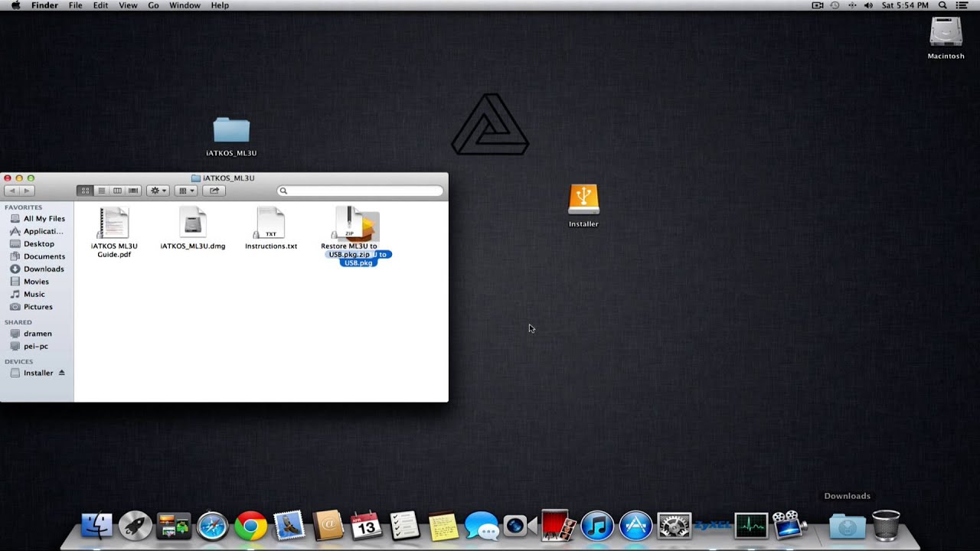Select Installer USB drive on desktop

tap(583, 205)
